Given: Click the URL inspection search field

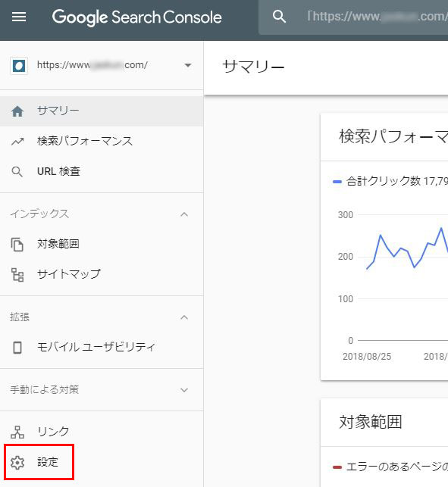Looking at the screenshot, I should 353,17.
